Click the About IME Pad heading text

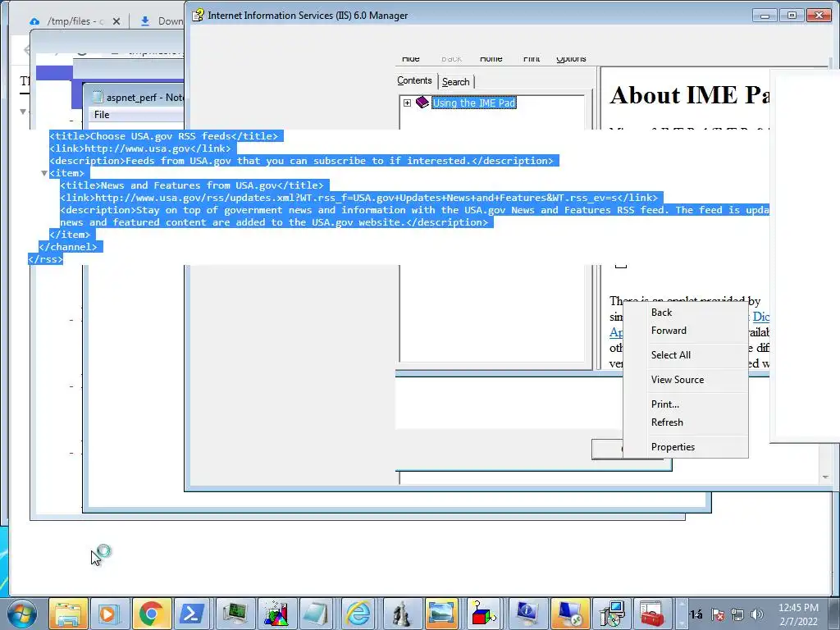click(x=689, y=95)
